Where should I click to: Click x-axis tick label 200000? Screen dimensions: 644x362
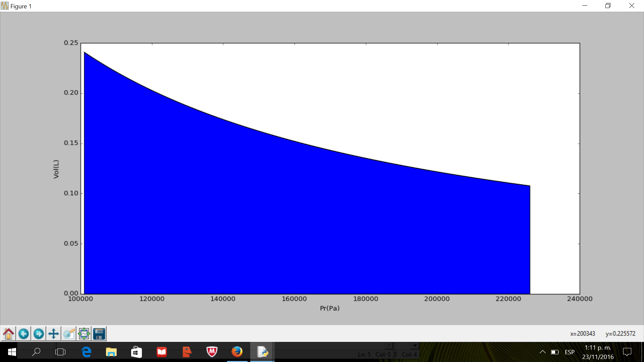(437, 299)
